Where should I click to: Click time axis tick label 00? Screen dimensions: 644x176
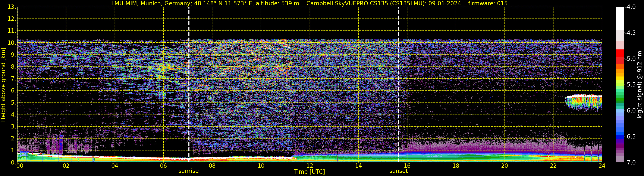[x=20, y=166]
